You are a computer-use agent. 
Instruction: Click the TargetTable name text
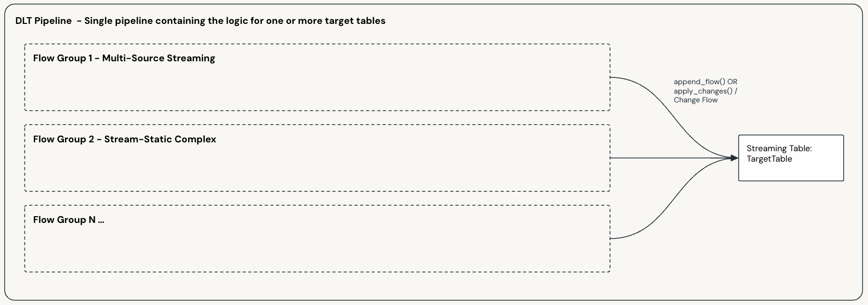pos(769,159)
